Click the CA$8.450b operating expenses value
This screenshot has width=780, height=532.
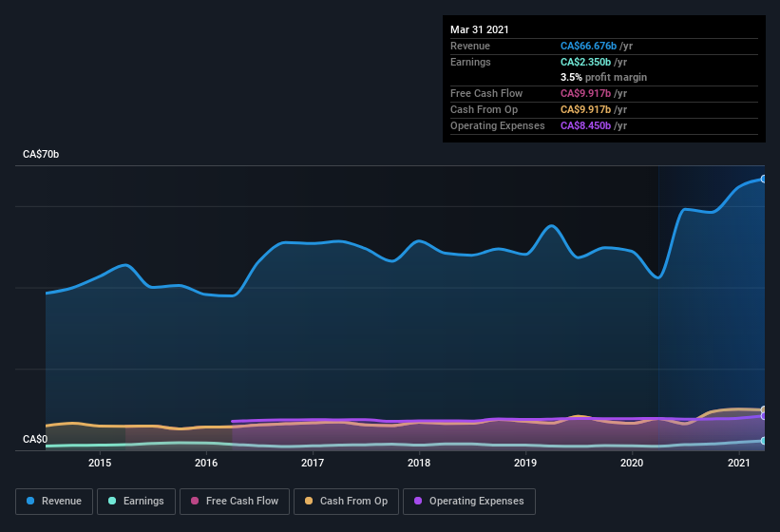click(585, 125)
